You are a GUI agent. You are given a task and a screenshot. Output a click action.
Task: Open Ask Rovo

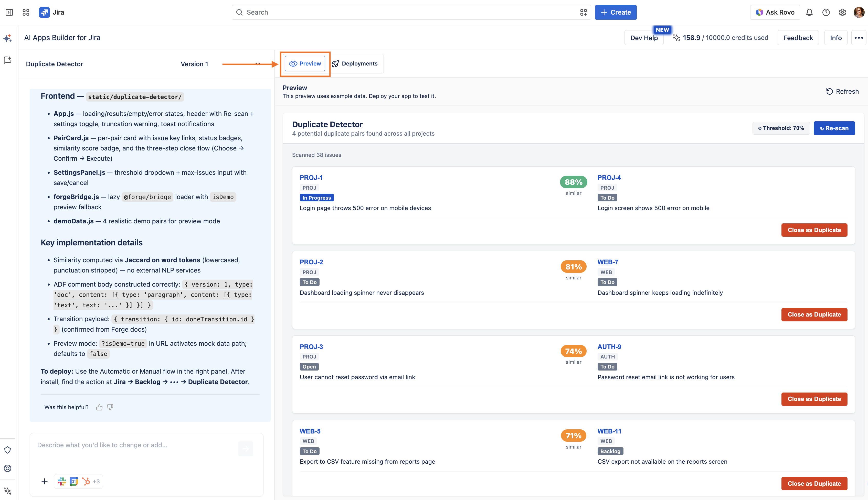(x=775, y=12)
